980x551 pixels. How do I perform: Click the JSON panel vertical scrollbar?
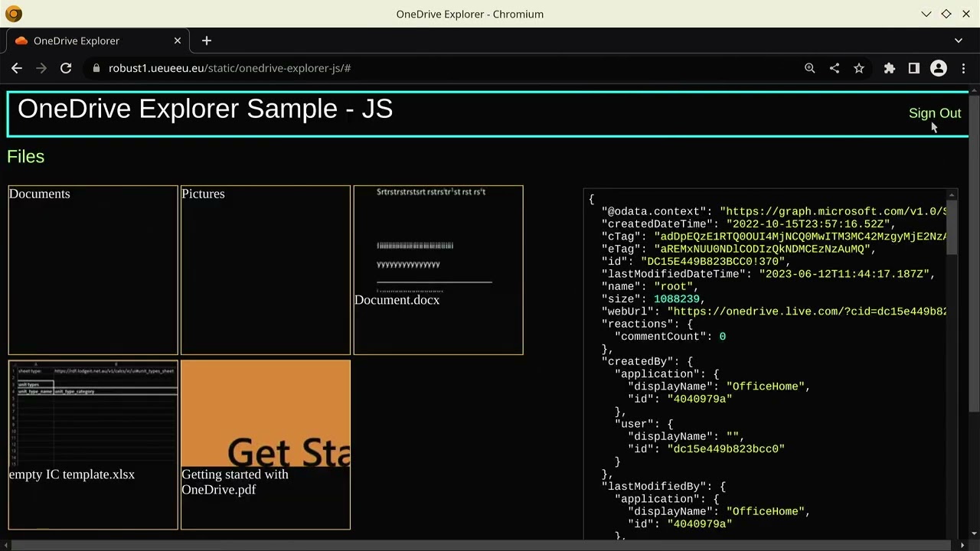(952, 228)
